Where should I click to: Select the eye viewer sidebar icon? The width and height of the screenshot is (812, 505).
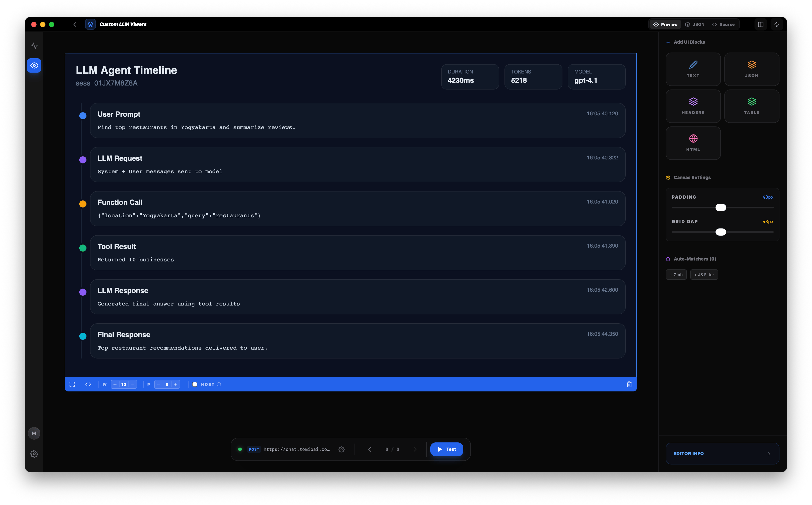point(34,65)
